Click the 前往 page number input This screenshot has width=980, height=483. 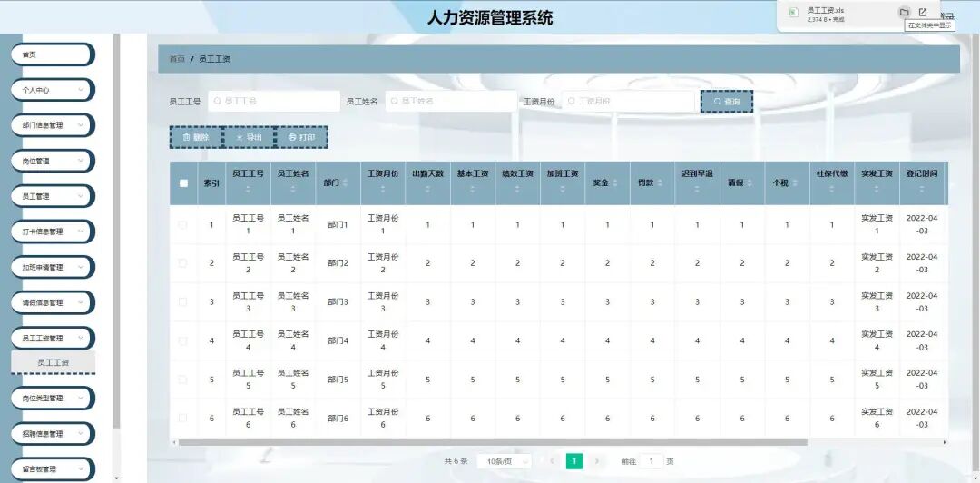pyautogui.click(x=652, y=461)
